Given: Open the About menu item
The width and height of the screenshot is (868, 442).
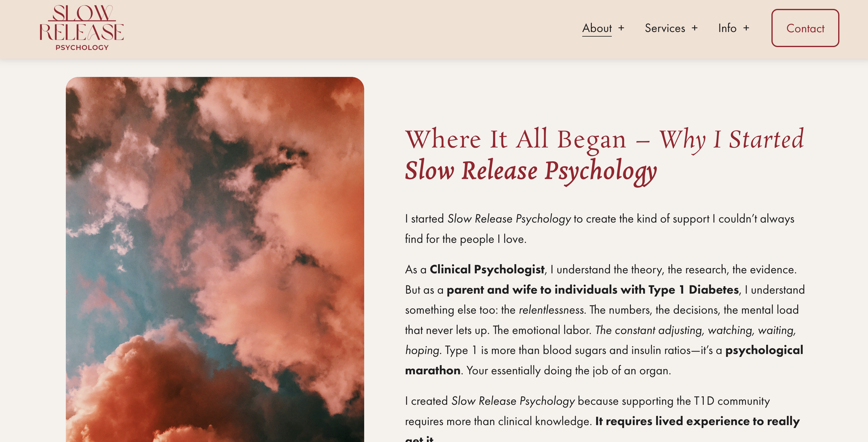Looking at the screenshot, I should 597,28.
